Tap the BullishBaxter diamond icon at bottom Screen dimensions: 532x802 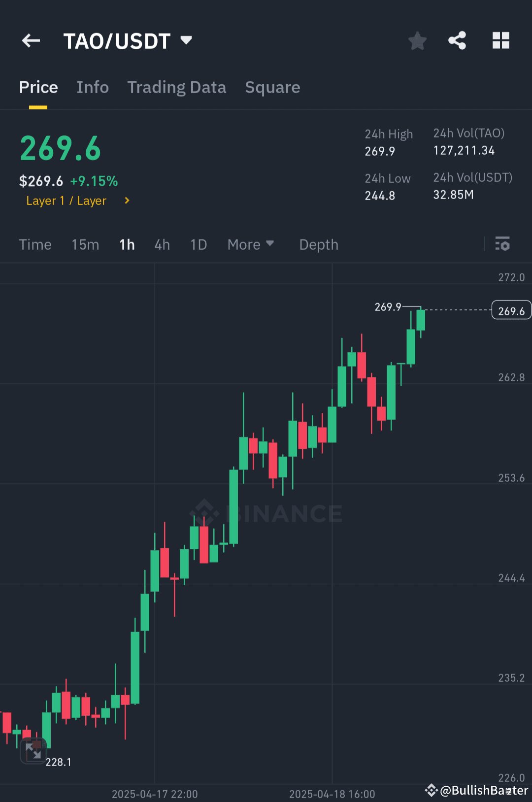pos(432,790)
